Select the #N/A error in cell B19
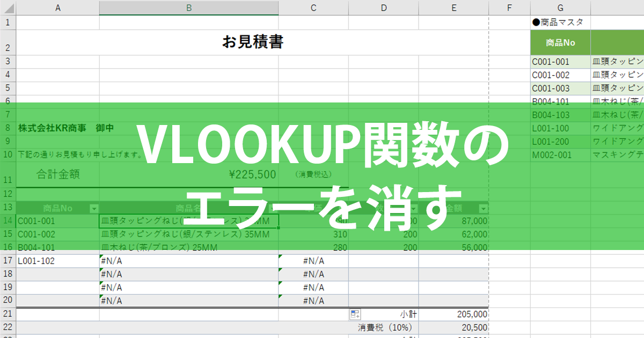Viewport: 644px width, 338px height. tap(189, 288)
